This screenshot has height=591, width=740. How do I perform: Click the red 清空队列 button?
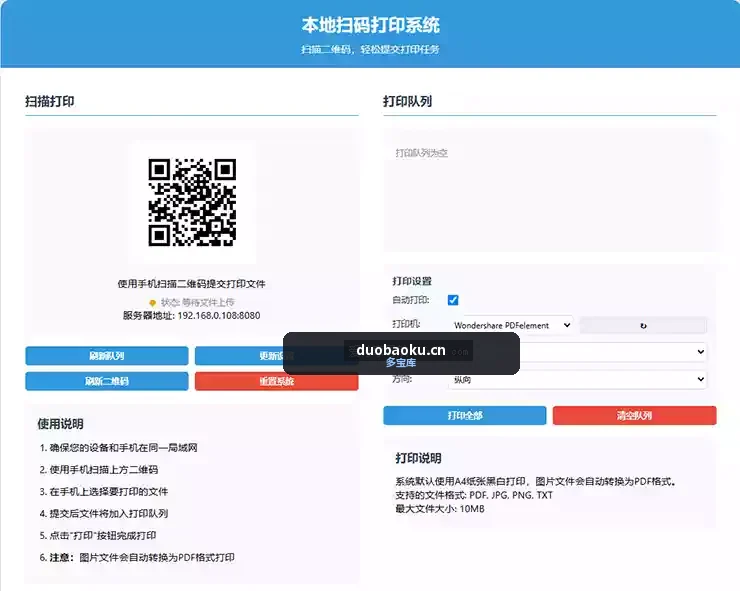coord(634,415)
